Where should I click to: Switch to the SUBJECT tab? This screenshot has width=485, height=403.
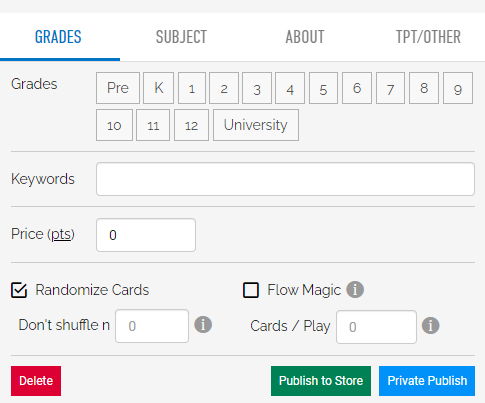click(181, 37)
